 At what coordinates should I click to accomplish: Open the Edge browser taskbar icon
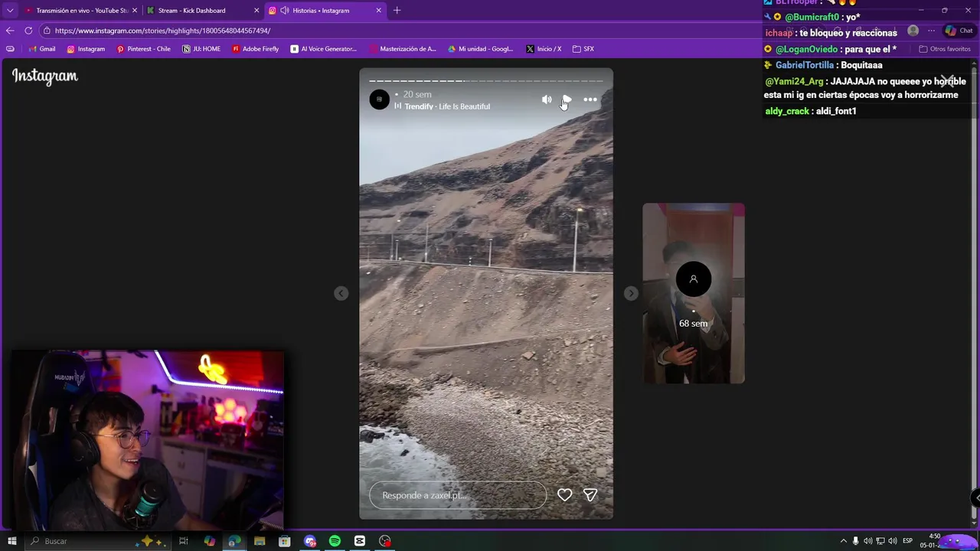tap(234, 541)
